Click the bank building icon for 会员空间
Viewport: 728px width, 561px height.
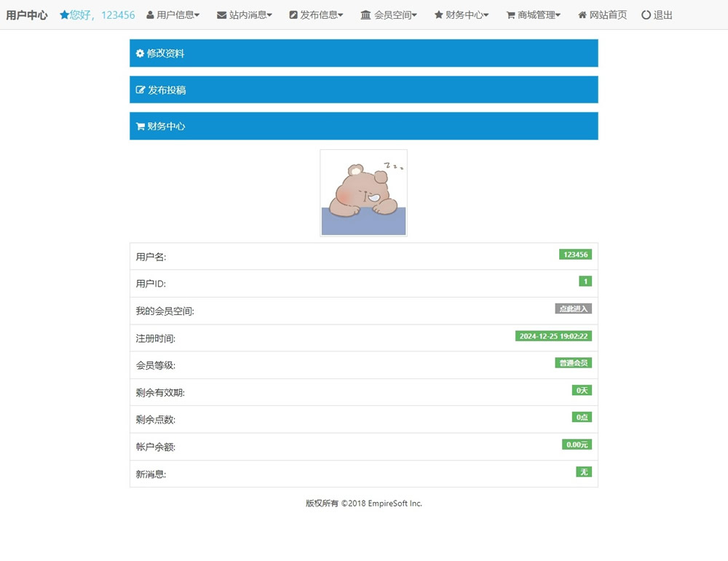[x=365, y=15]
